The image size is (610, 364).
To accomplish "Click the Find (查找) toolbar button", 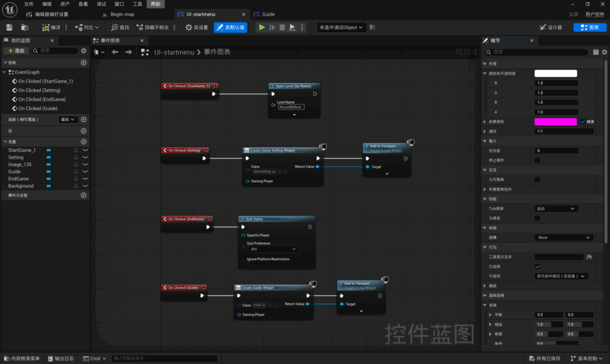I will (120, 27).
